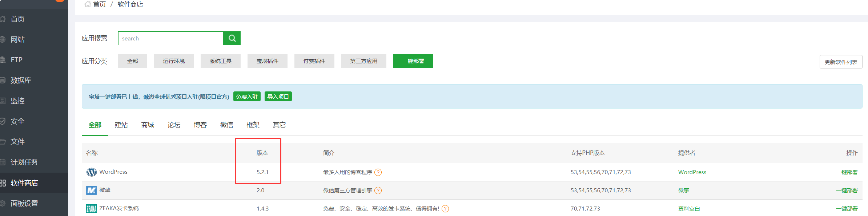
Task: Click 微擎 version 2.0 cell
Action: pyautogui.click(x=260, y=190)
